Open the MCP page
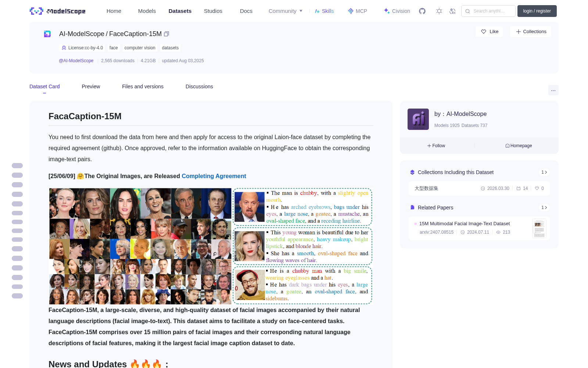 click(x=358, y=11)
